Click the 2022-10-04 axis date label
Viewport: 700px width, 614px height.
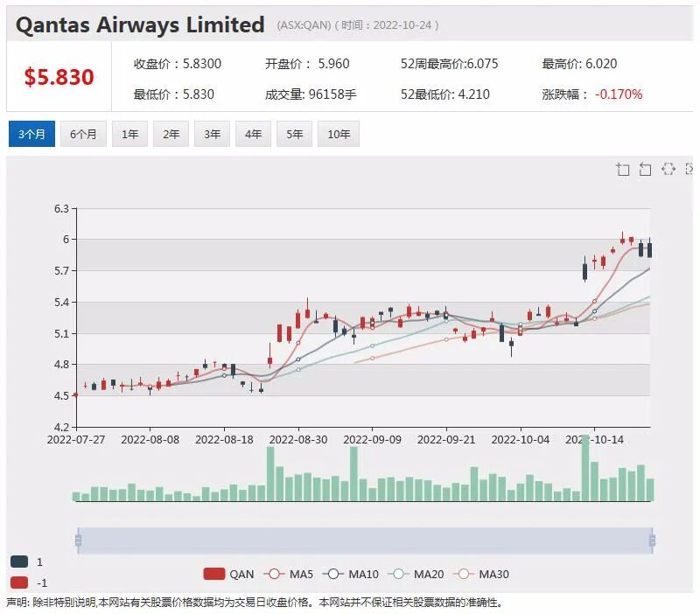coord(521,440)
